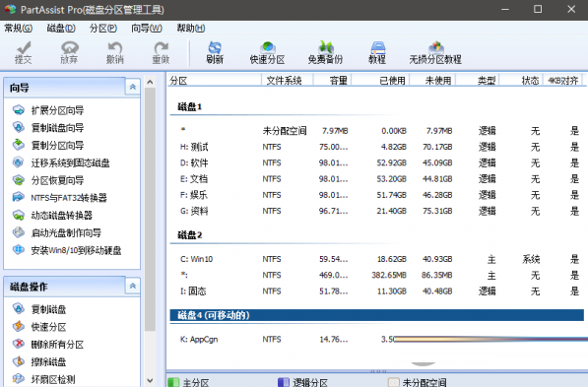Choose 快速分区 under disk operations

click(x=39, y=327)
